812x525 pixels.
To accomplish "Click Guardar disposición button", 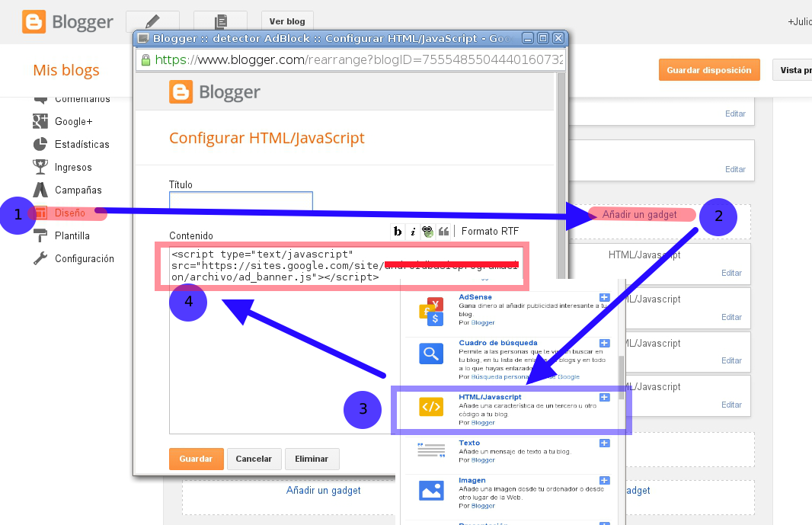I will tap(709, 70).
